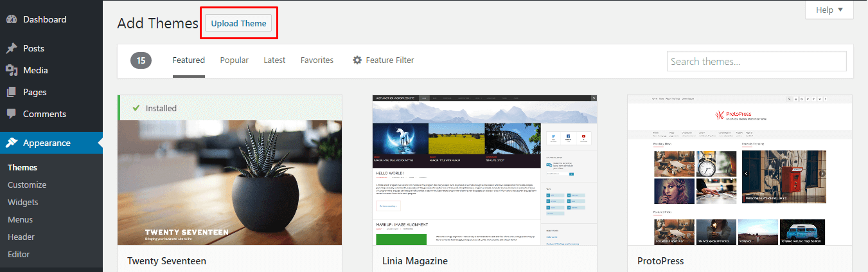Switch to the Featured tab
The image size is (868, 272).
(x=189, y=60)
